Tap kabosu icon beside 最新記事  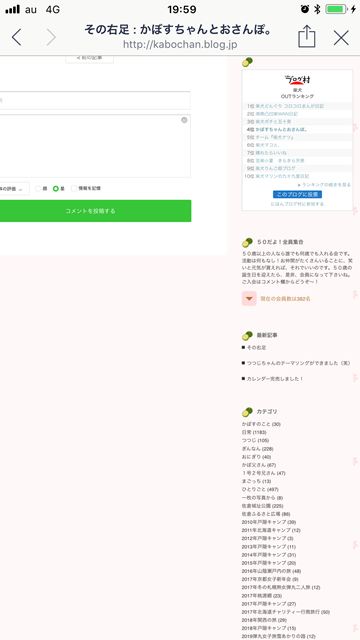pos(247,336)
